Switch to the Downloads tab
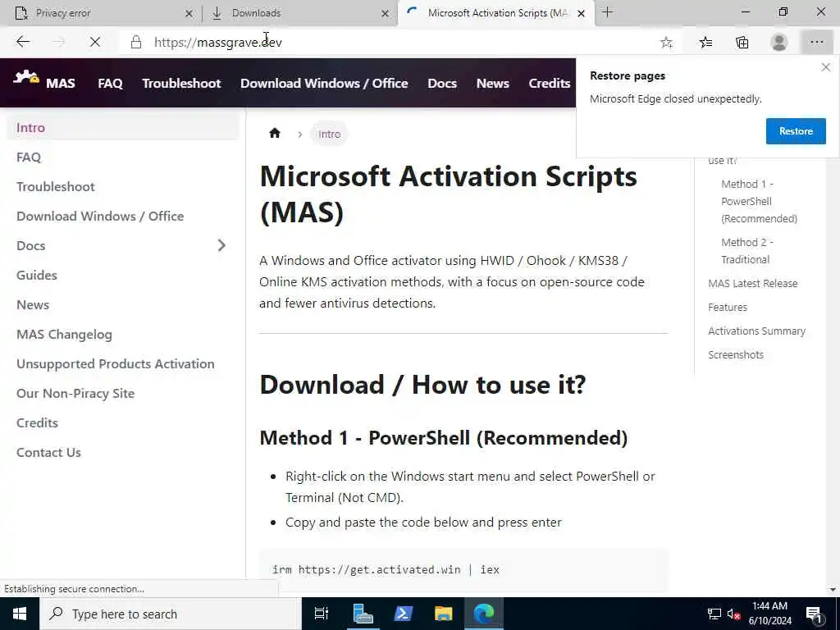This screenshot has height=630, width=840. pyautogui.click(x=300, y=13)
